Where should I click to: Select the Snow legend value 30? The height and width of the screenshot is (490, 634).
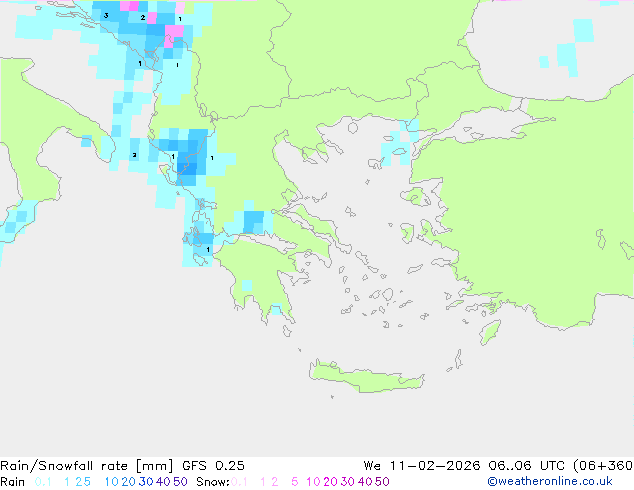point(348,482)
